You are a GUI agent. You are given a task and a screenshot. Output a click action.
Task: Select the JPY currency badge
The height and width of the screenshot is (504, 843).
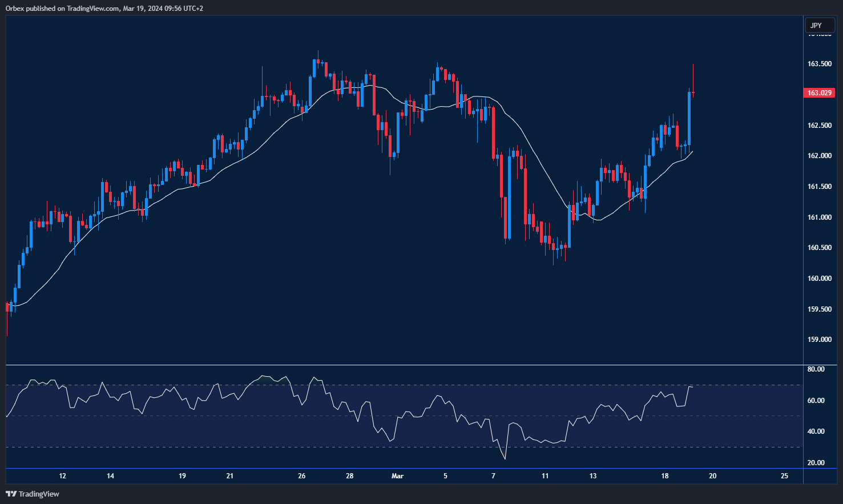[x=819, y=25]
